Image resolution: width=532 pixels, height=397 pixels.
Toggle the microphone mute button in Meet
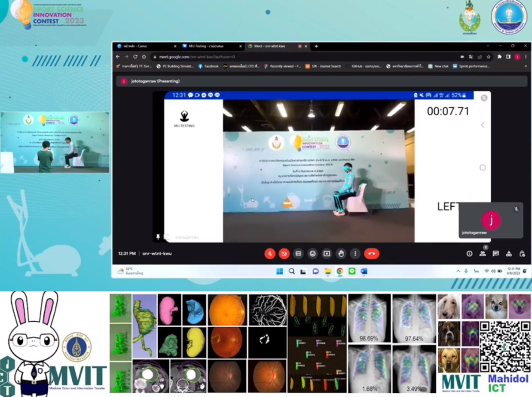270,254
